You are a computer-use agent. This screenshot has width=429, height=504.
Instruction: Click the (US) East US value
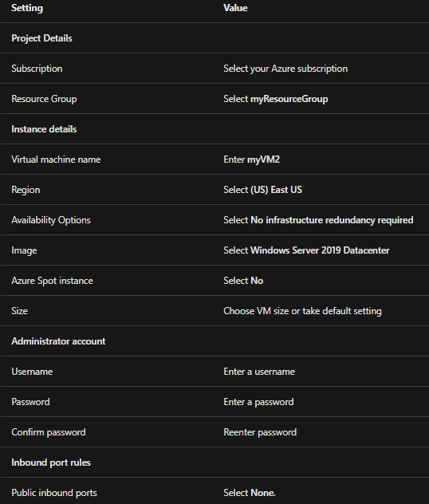(x=276, y=190)
